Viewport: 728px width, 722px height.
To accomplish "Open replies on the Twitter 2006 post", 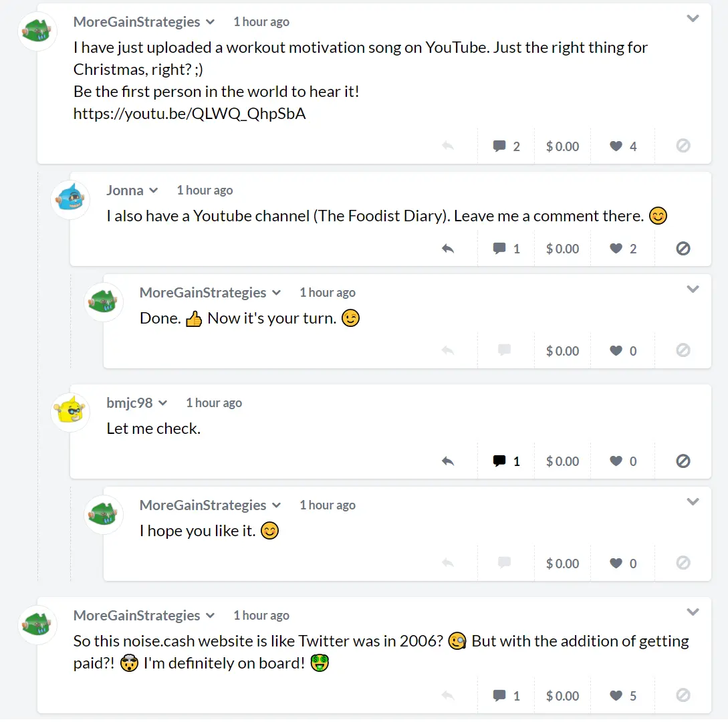I will (505, 695).
